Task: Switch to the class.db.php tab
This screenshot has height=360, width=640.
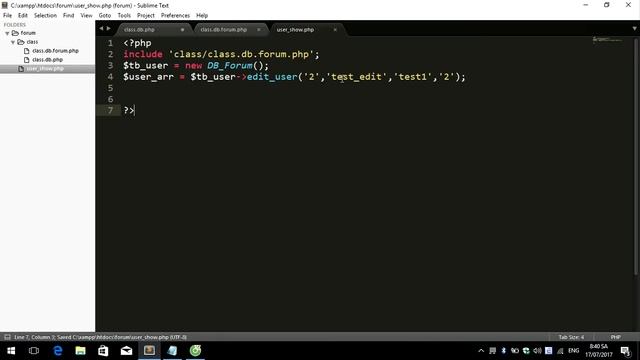Action: tap(139, 30)
